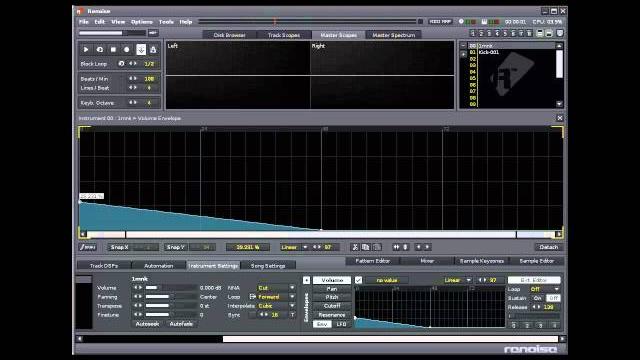
Task: Click the Finetune slider
Action: 171,314
